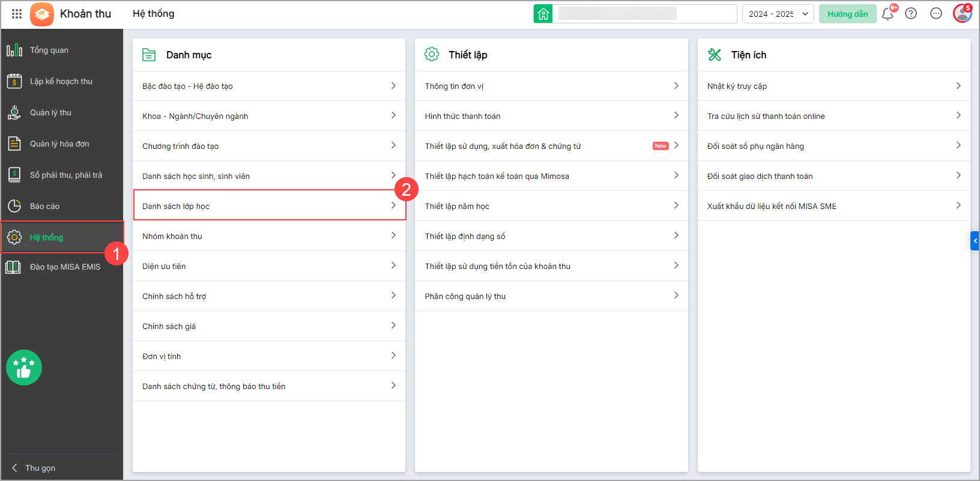Viewport: 980px width, 481px height.
Task: Click the Khoản thu app logo
Action: (42, 14)
